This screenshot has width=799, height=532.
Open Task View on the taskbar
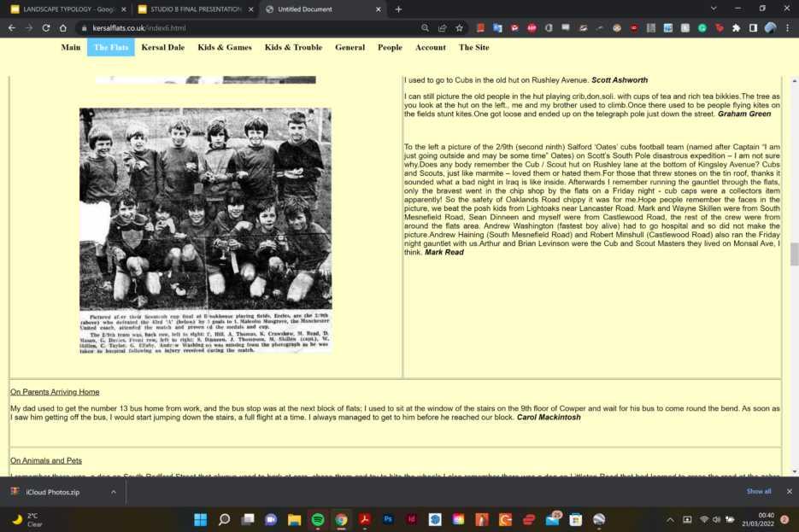(x=248, y=519)
